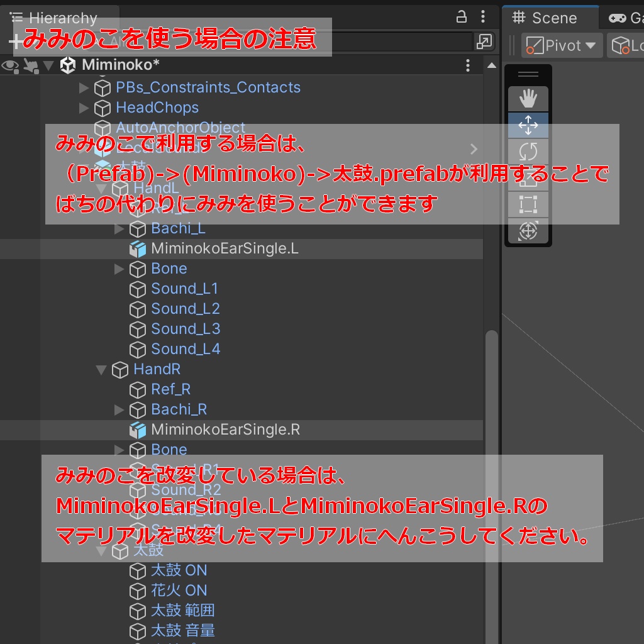644x644 pixels.
Task: Toggle the Local handle orientation button
Action: [629, 45]
